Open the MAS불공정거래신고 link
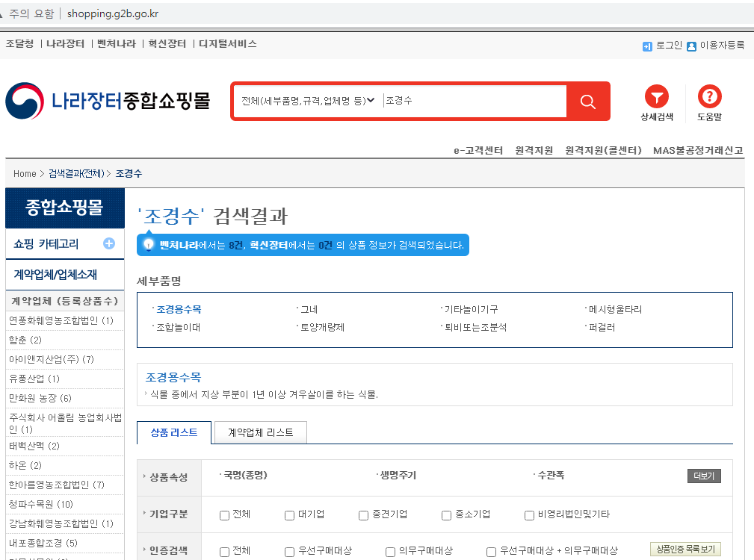This screenshot has height=560, width=754. [x=698, y=150]
